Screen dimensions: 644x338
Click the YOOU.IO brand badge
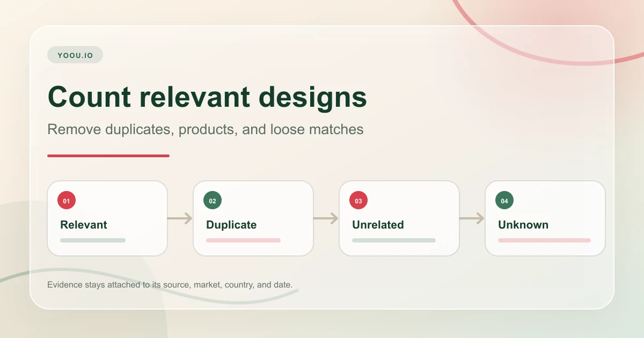[75, 55]
